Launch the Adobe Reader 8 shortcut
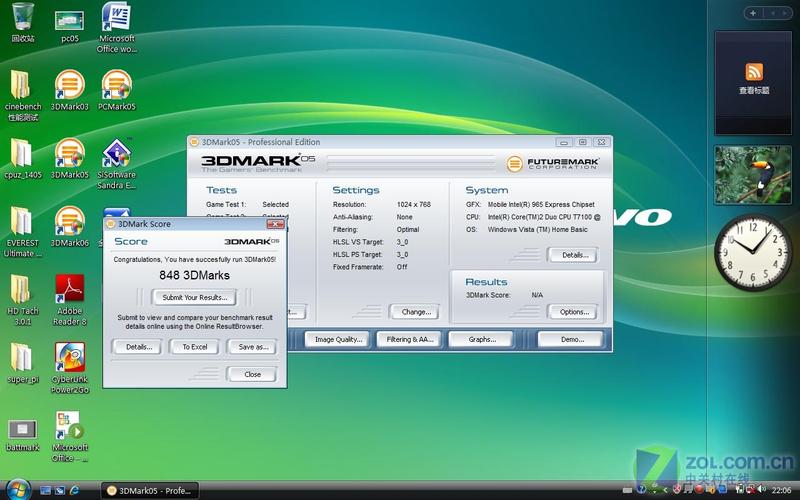 point(69,301)
